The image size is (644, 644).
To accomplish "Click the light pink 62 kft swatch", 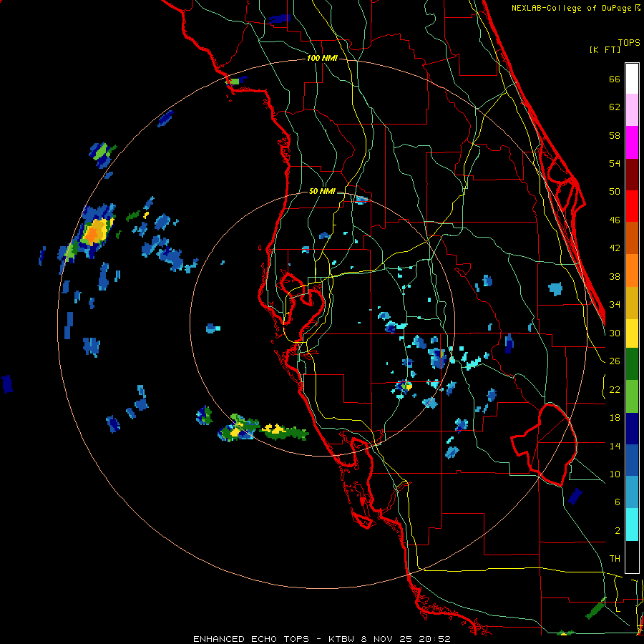I will click(632, 110).
